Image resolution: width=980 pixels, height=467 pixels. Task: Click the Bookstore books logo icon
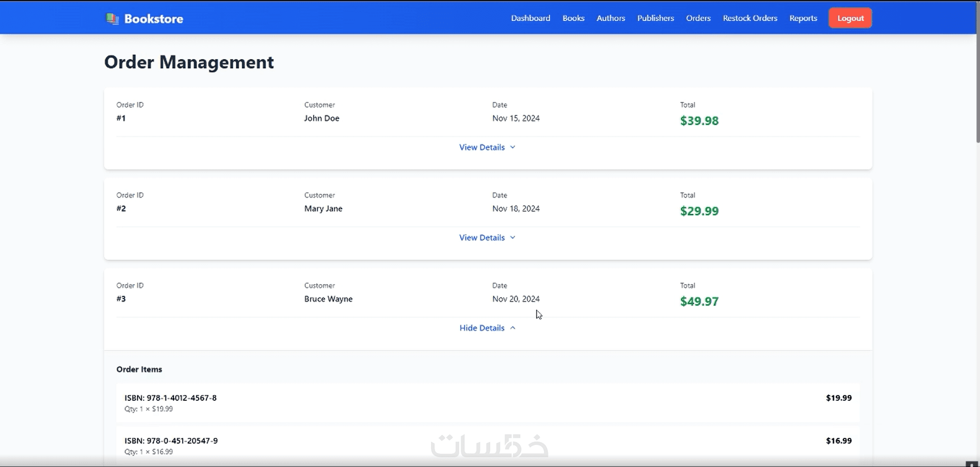coord(112,19)
